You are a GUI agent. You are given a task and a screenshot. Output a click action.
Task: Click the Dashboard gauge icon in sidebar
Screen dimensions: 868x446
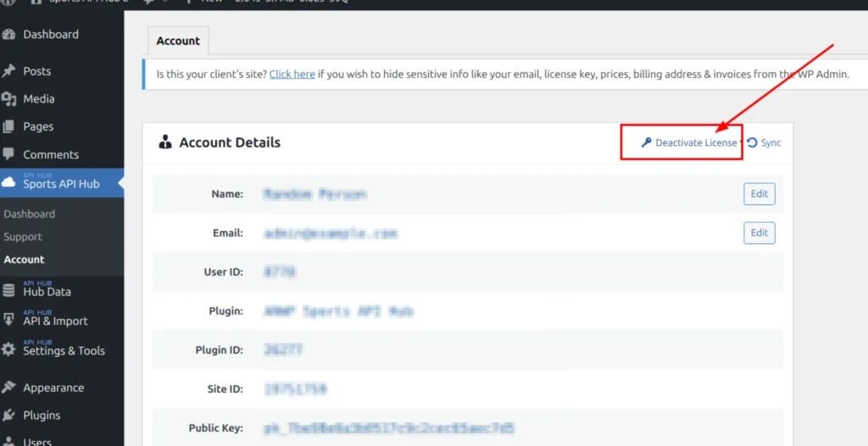point(8,35)
